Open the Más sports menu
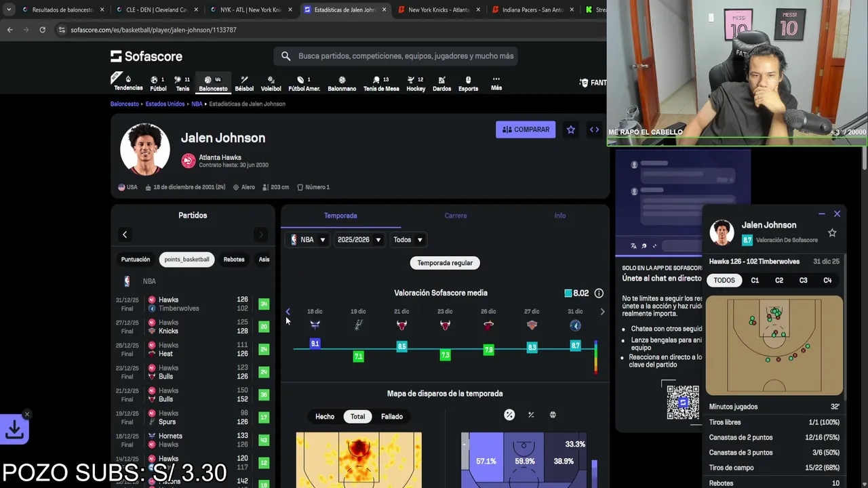868x488 pixels. (x=496, y=83)
